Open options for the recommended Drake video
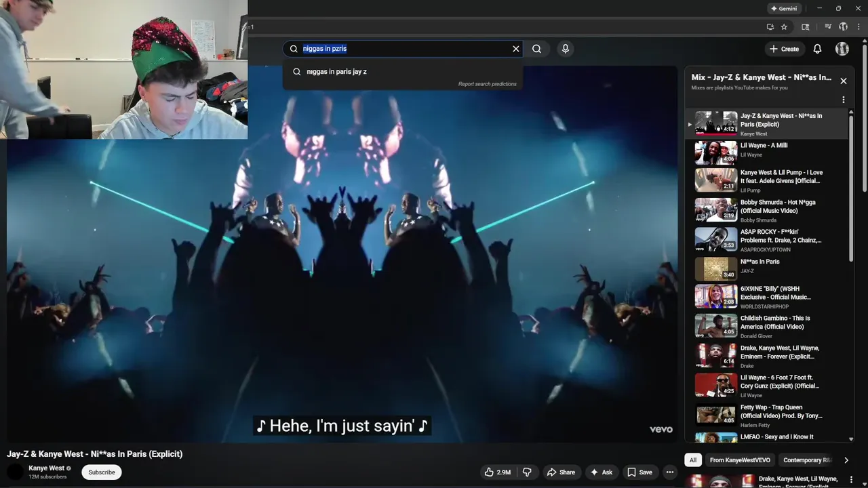The image size is (868, 488). (x=852, y=480)
